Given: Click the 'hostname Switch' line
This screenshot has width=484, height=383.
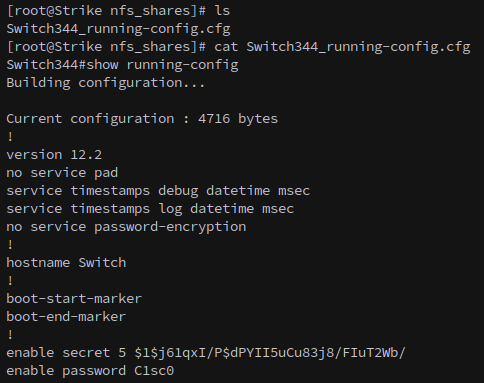Looking at the screenshot, I should pos(66,263).
